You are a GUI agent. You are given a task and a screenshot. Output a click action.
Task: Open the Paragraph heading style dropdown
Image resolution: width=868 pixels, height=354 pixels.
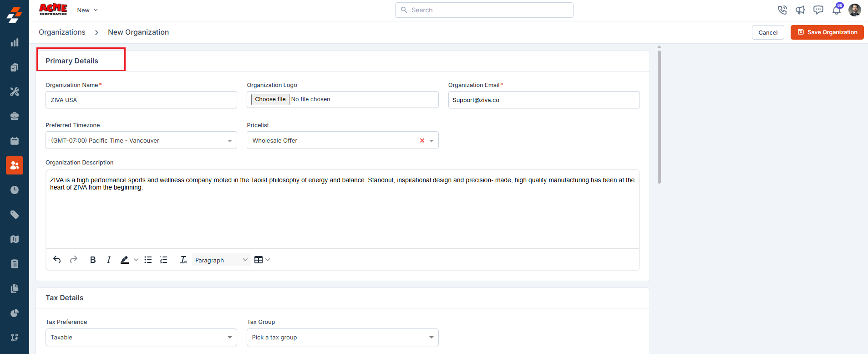[221, 260]
